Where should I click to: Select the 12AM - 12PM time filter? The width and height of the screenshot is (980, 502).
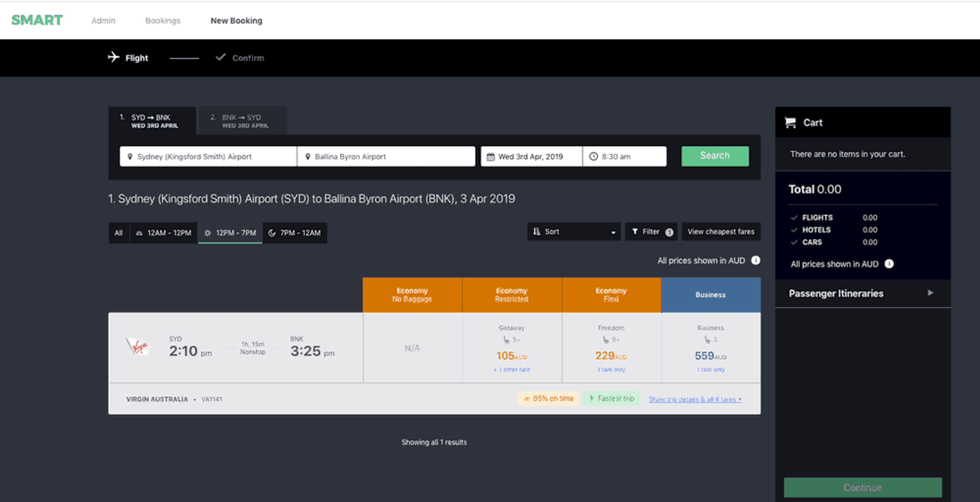click(x=164, y=233)
